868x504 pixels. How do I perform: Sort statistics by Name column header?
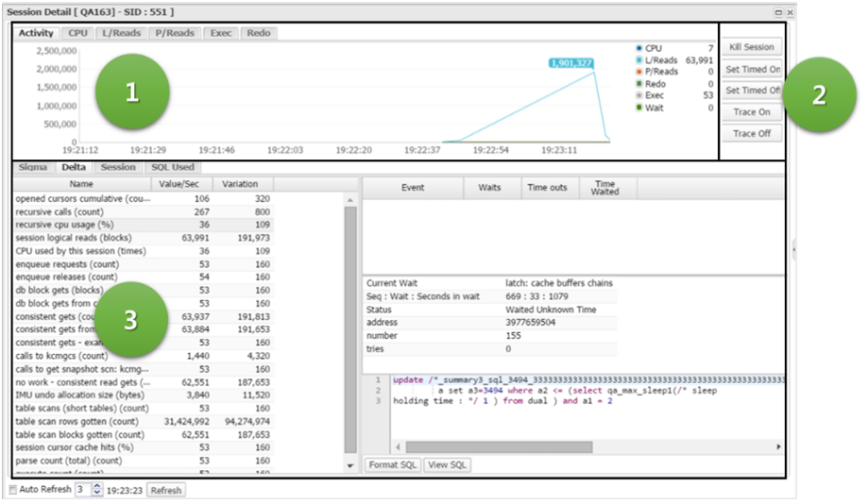[x=81, y=184]
